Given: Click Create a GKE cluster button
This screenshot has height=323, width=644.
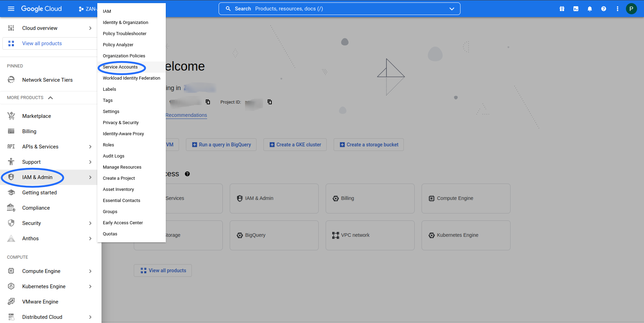Looking at the screenshot, I should click(x=295, y=145).
